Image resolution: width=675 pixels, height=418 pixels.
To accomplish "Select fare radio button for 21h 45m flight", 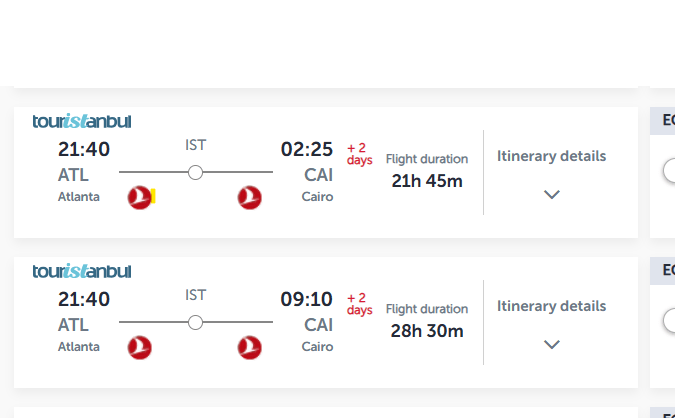I will click(670, 171).
